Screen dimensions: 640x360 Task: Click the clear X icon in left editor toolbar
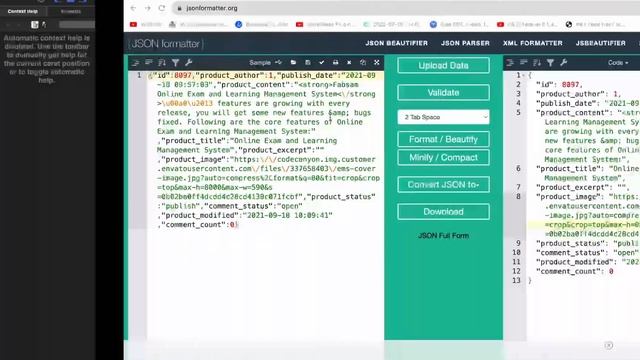click(349, 62)
